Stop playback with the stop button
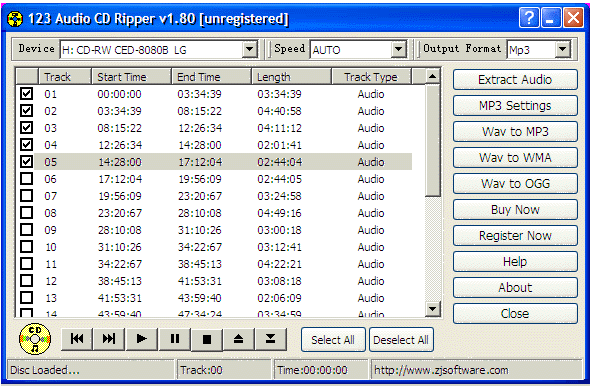The width and height of the screenshot is (590, 388). point(207,339)
